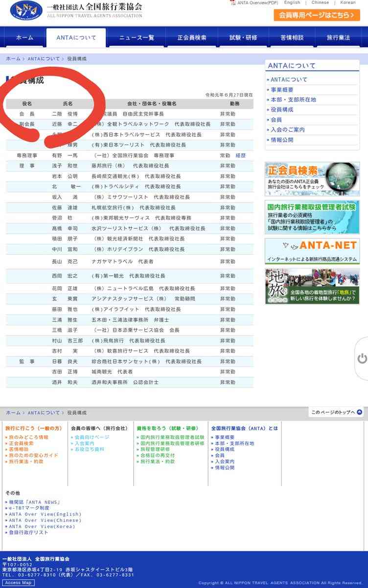Click the 地旅 banner image
The width and height of the screenshot is (368, 588).
tap(312, 286)
